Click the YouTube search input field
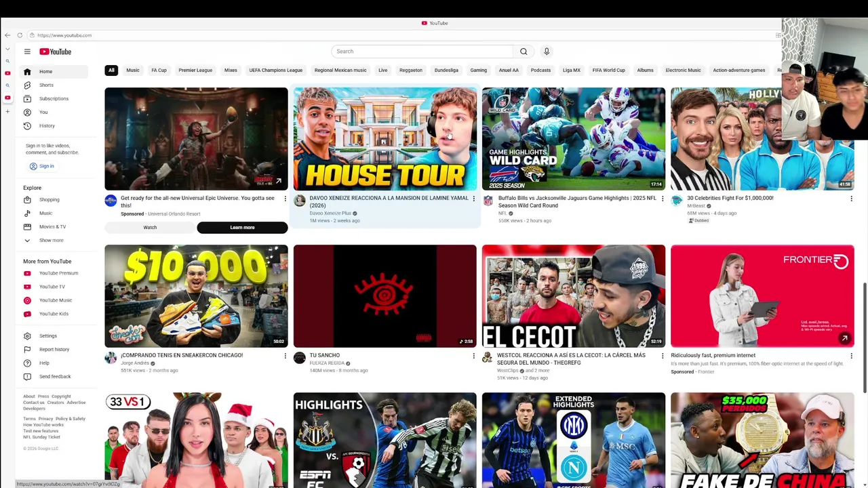 [x=422, y=52]
